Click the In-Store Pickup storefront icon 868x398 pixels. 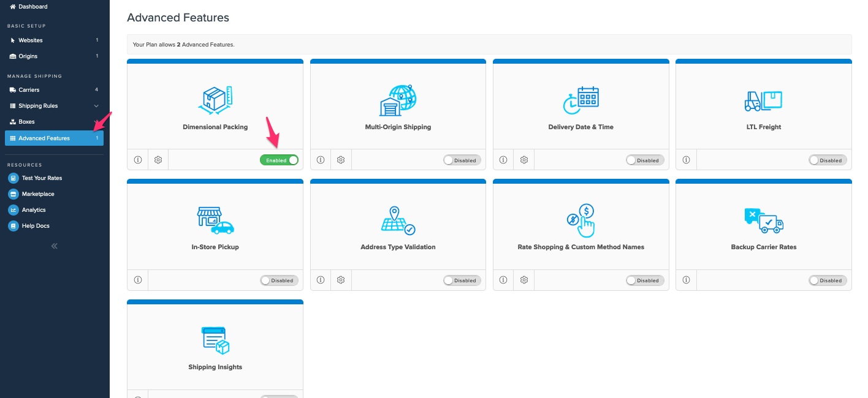215,220
